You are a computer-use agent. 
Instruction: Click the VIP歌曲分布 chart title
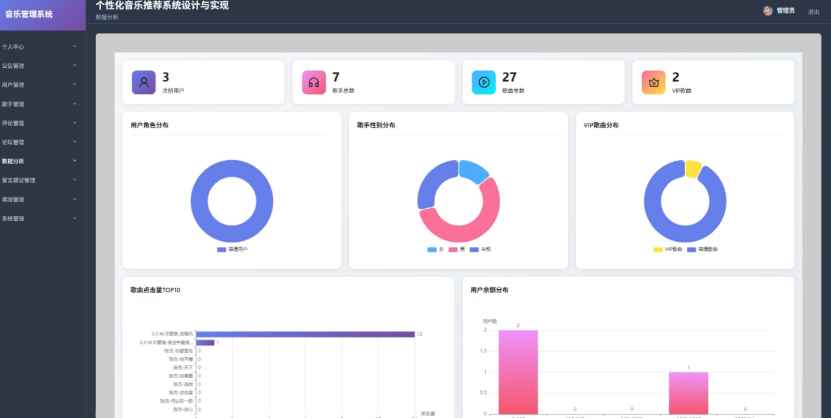pyautogui.click(x=601, y=126)
